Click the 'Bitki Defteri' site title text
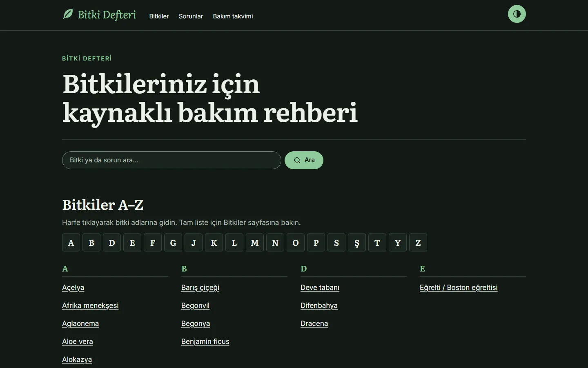The height and width of the screenshot is (368, 588). pos(107,15)
